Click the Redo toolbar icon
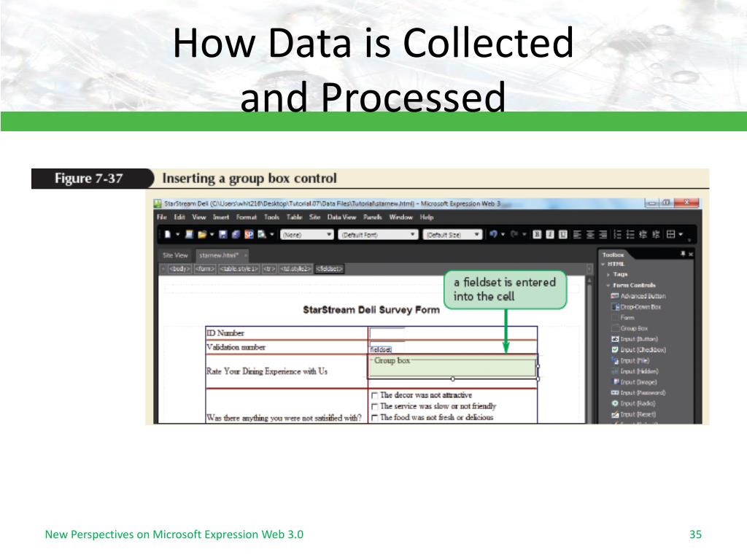Screen dimensions: 747x560 [514, 234]
